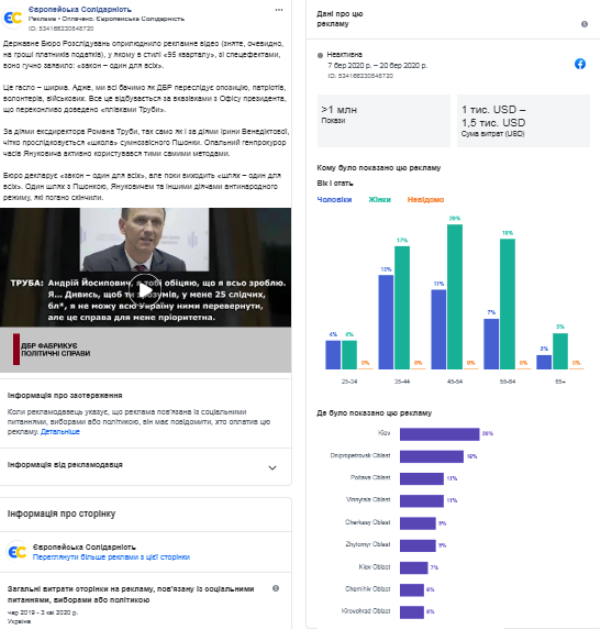Click the green women bar for 45-54 age group

click(x=455, y=296)
